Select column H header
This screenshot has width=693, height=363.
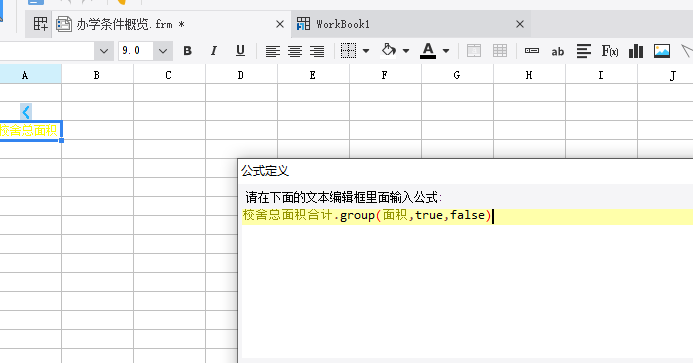529,75
